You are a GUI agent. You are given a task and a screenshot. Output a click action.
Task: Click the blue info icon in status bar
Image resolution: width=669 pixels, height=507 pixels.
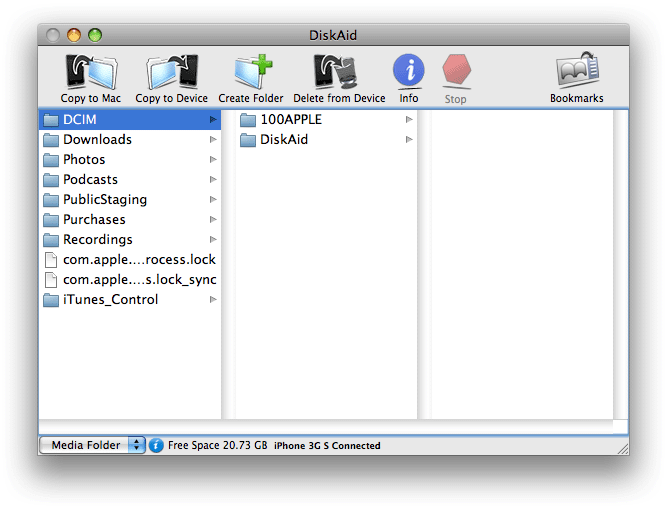pos(157,445)
